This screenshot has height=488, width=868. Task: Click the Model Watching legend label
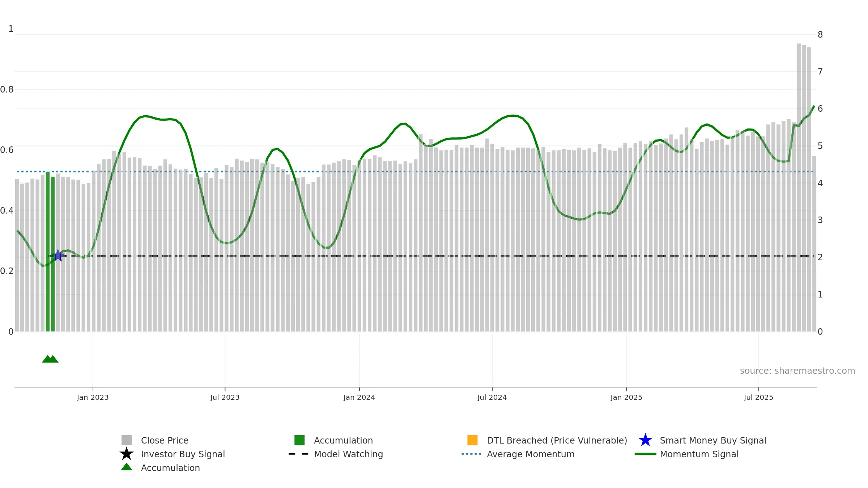click(348, 454)
